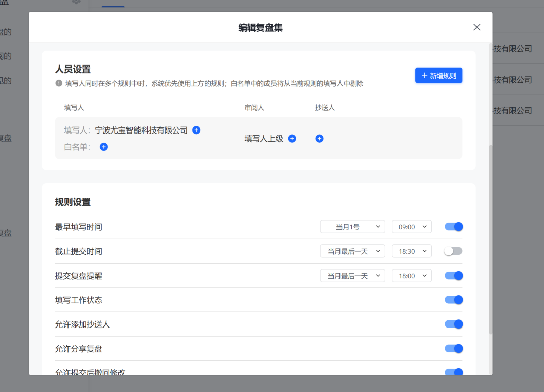
Task: Enable the 截止提交时间 toggle
Action: pos(453,250)
